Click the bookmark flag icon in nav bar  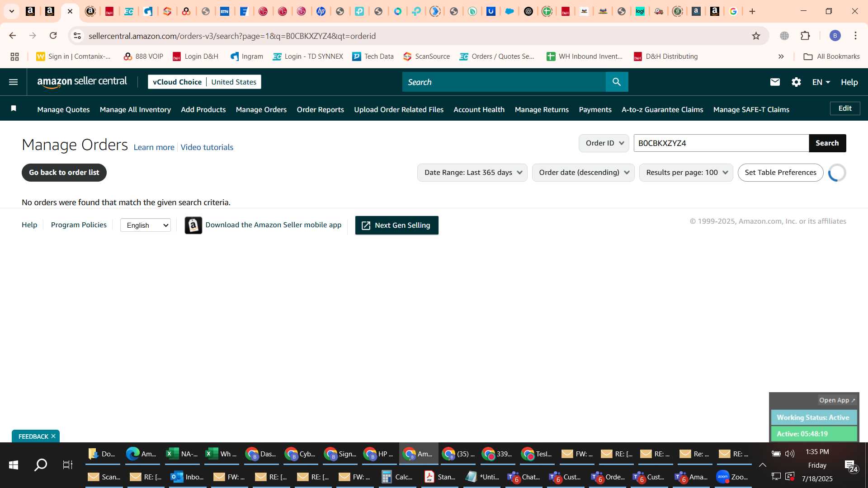point(14,108)
